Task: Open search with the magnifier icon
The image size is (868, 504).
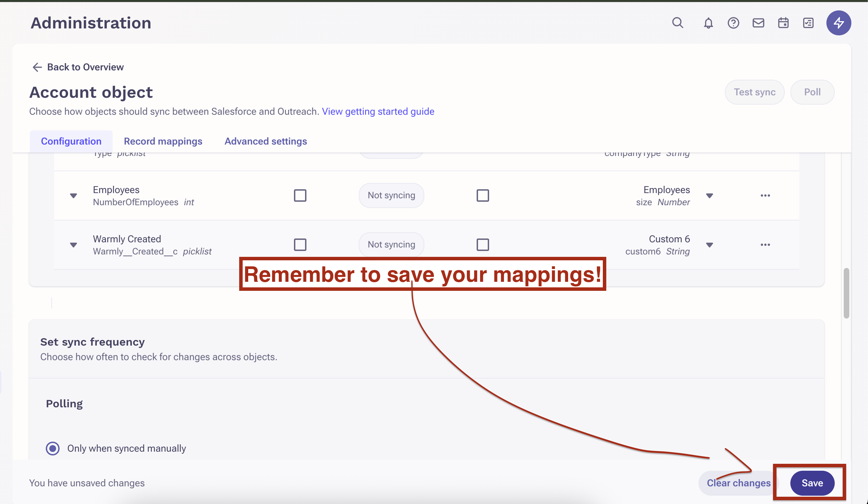Action: [677, 23]
